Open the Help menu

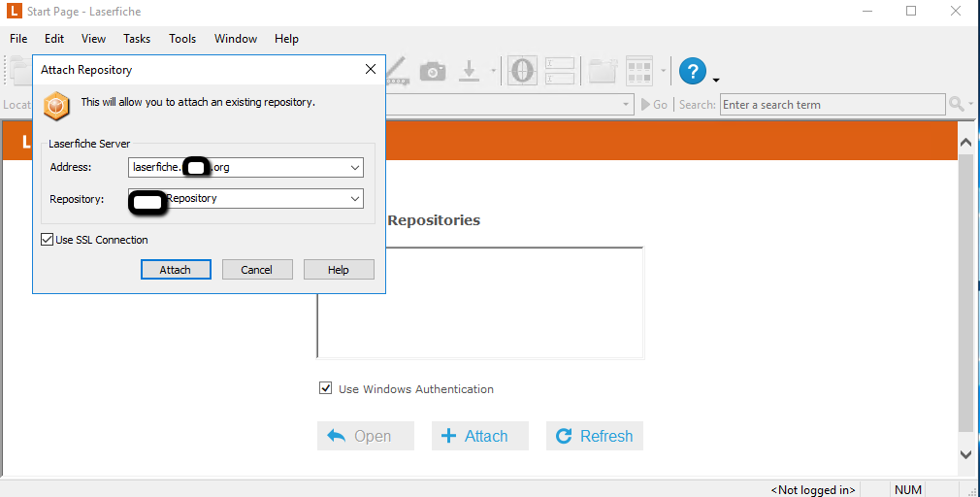click(x=286, y=39)
